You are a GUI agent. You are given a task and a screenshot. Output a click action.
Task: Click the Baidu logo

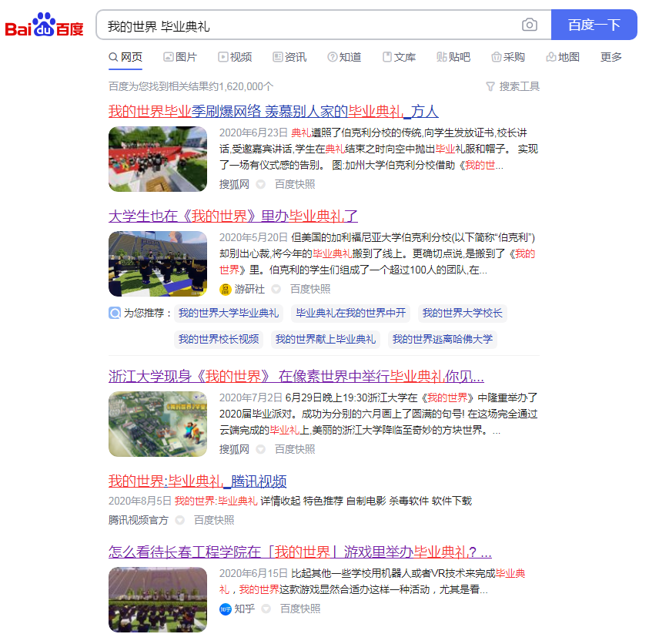pos(44,25)
